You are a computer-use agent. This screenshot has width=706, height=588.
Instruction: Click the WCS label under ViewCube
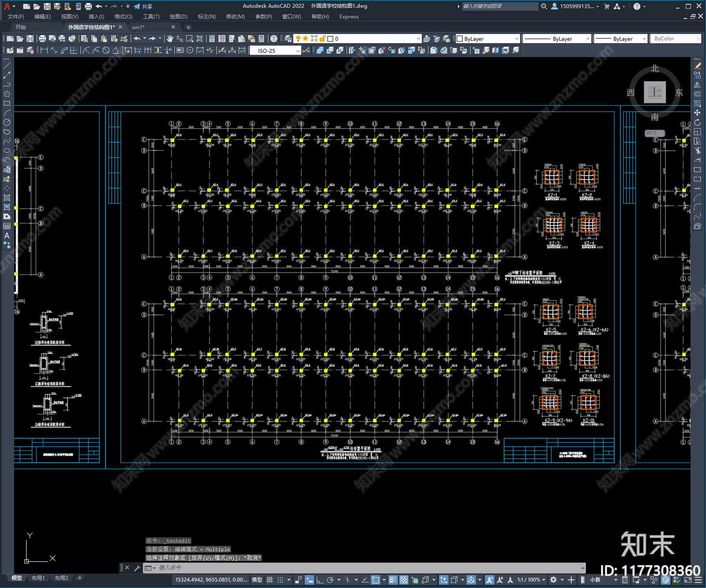(654, 133)
